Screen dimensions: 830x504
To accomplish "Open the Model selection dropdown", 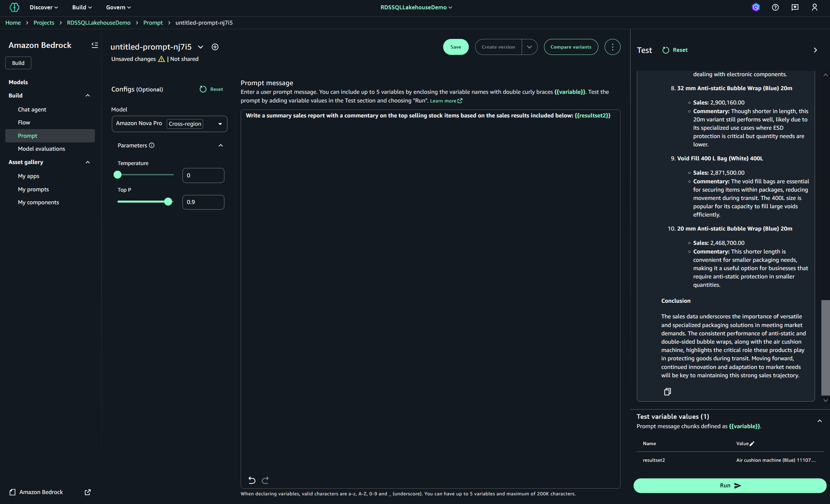I will (x=220, y=124).
